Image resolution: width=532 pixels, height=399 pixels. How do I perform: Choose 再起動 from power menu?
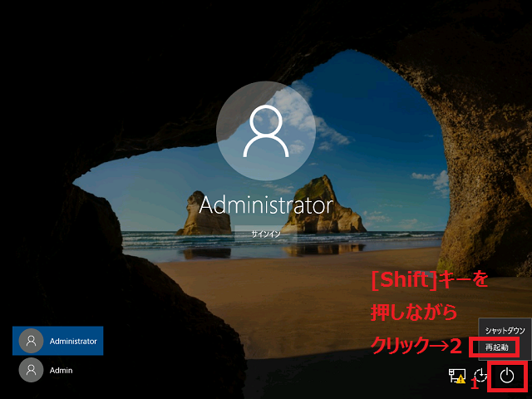[497, 347]
